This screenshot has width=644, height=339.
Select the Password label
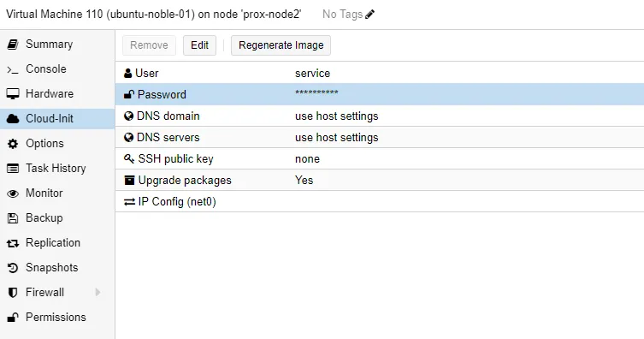click(162, 94)
